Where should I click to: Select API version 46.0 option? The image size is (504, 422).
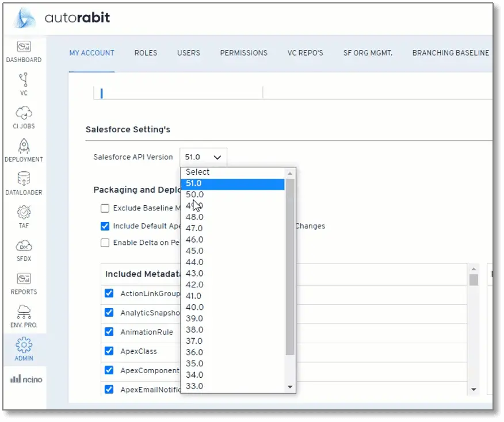coord(232,240)
